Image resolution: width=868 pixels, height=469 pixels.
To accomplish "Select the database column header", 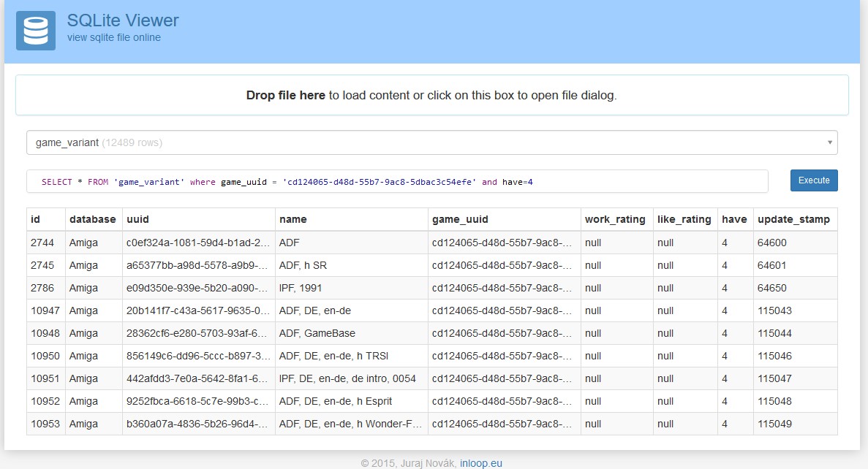I will click(x=92, y=219).
